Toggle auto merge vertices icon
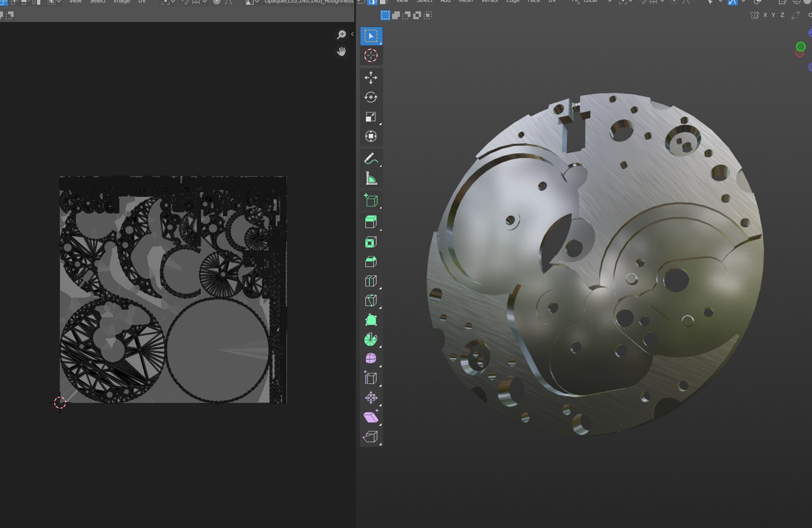The width and height of the screenshot is (812, 528). (796, 15)
